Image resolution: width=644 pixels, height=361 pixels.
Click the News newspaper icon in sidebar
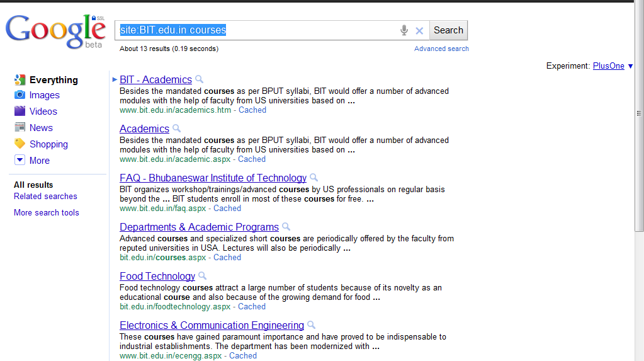point(20,127)
